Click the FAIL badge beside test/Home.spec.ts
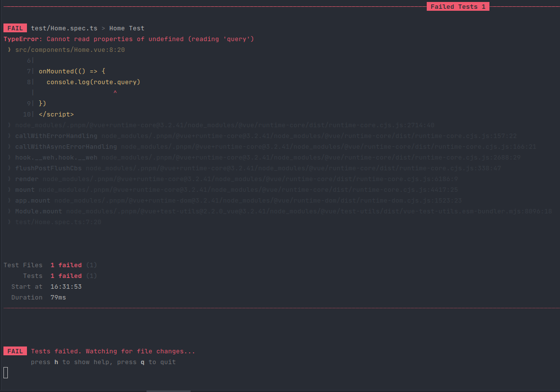The height and width of the screenshot is (392, 560). coord(15,28)
